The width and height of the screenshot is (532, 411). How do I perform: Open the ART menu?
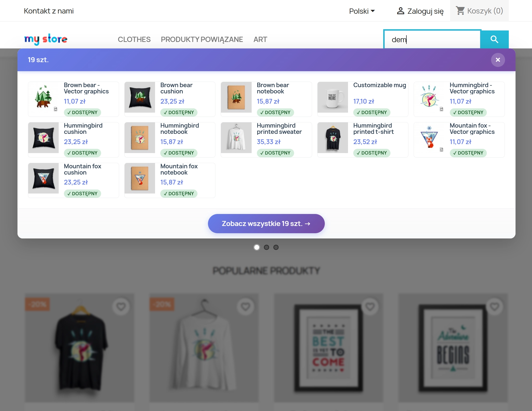tap(260, 39)
